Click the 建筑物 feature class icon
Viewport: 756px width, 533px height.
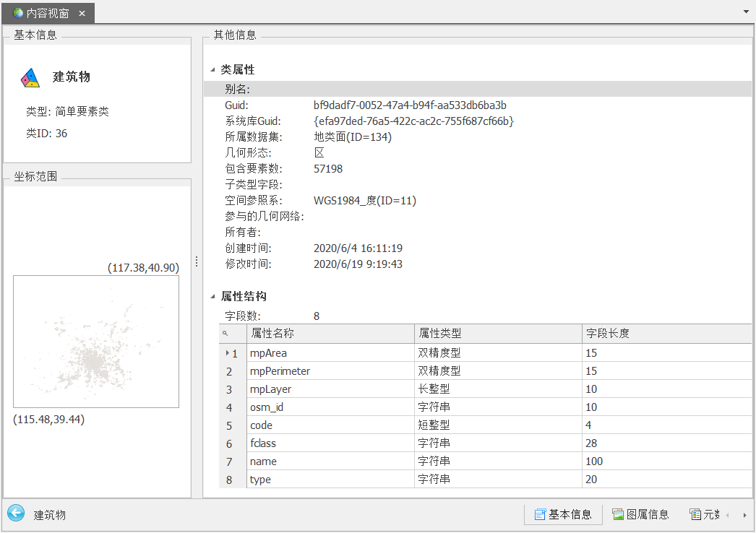[30, 78]
